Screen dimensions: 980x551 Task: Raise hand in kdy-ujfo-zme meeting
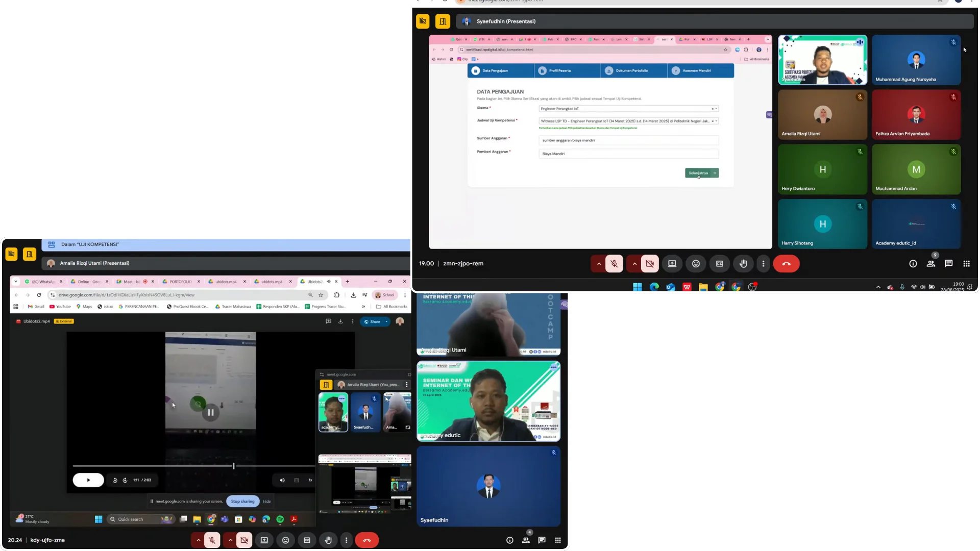[329, 540]
